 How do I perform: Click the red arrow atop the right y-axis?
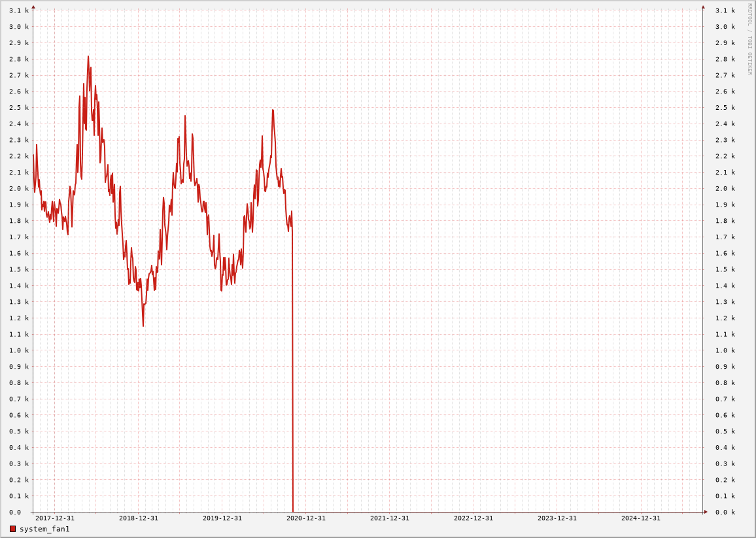703,7
